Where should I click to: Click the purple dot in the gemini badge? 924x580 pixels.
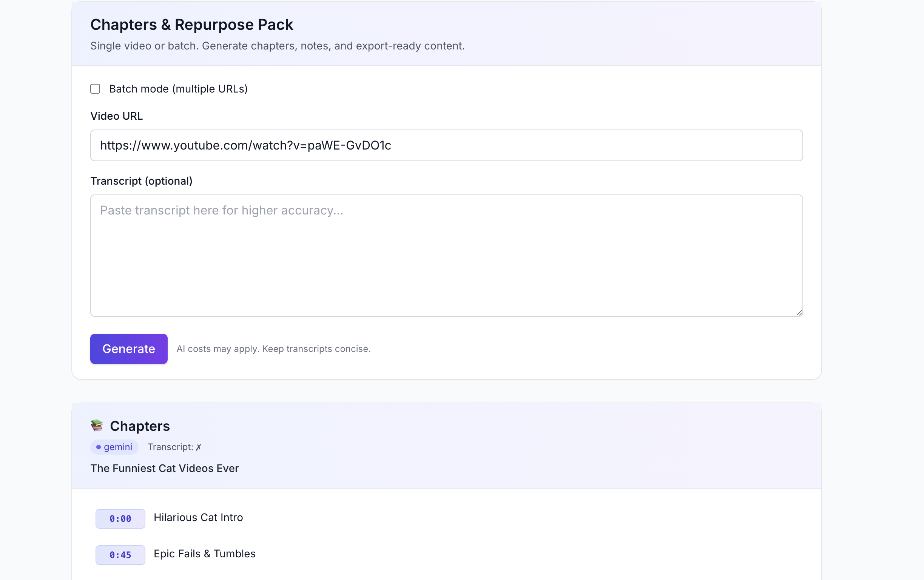[x=99, y=447]
